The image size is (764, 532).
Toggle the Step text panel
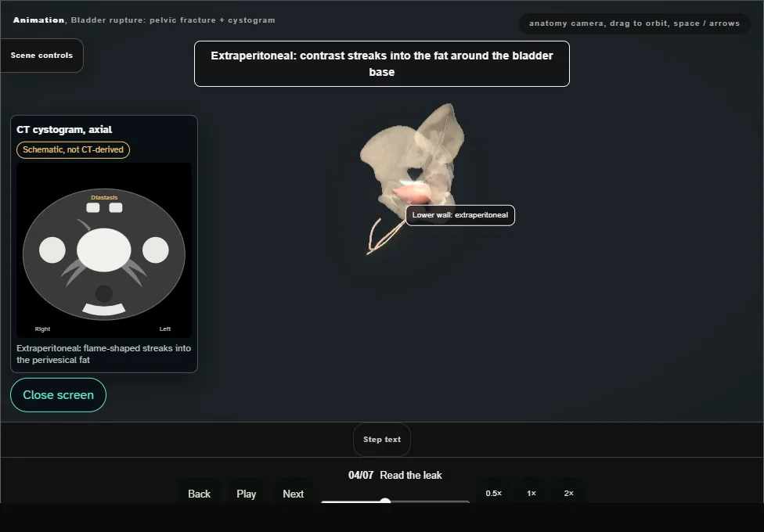point(382,440)
